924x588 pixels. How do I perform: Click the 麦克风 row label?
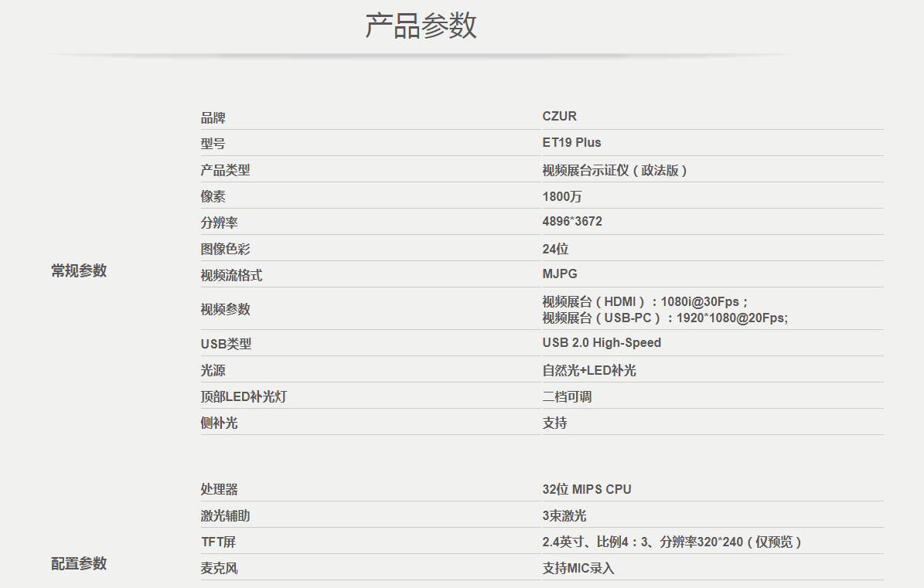[x=220, y=569]
